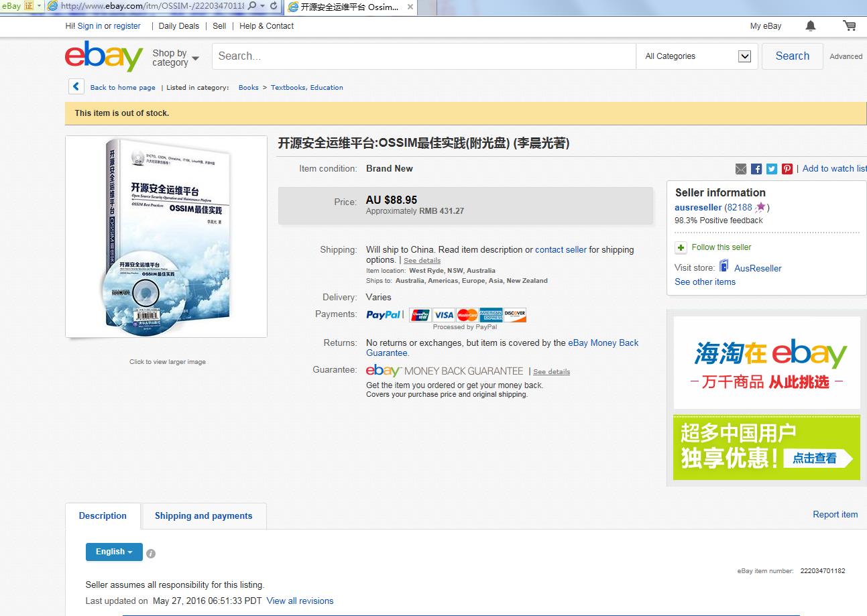Click the seller feedback star icon

(x=760, y=207)
